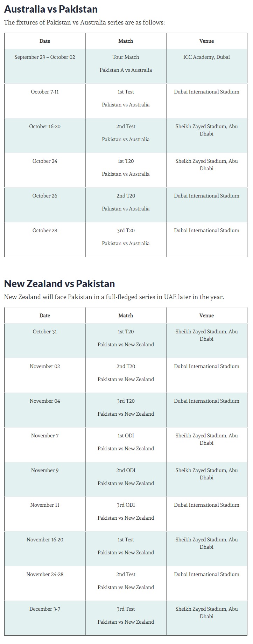Viewport: 253px width, 644px height.
Task: Click the November 24-28 date cell
Action: pos(45,574)
